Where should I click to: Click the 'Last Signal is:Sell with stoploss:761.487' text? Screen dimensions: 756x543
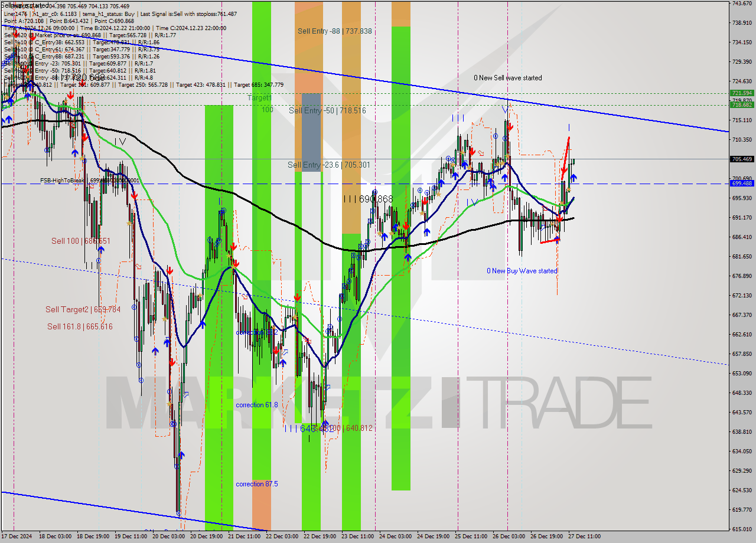coord(189,14)
